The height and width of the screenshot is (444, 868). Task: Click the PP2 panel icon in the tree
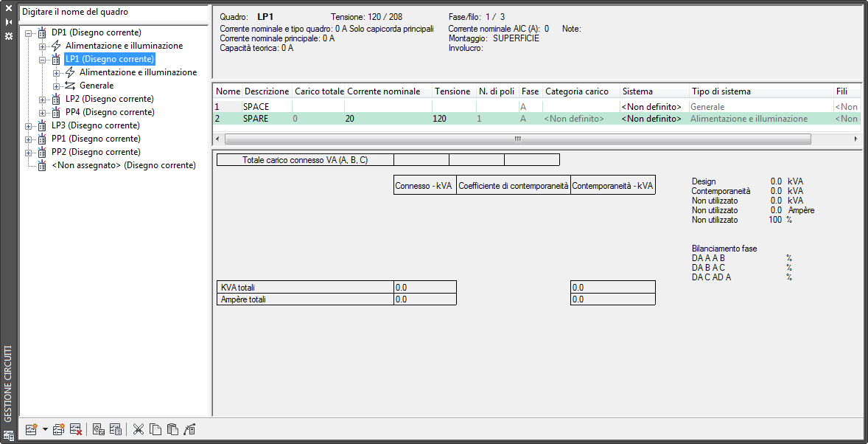pyautogui.click(x=42, y=152)
